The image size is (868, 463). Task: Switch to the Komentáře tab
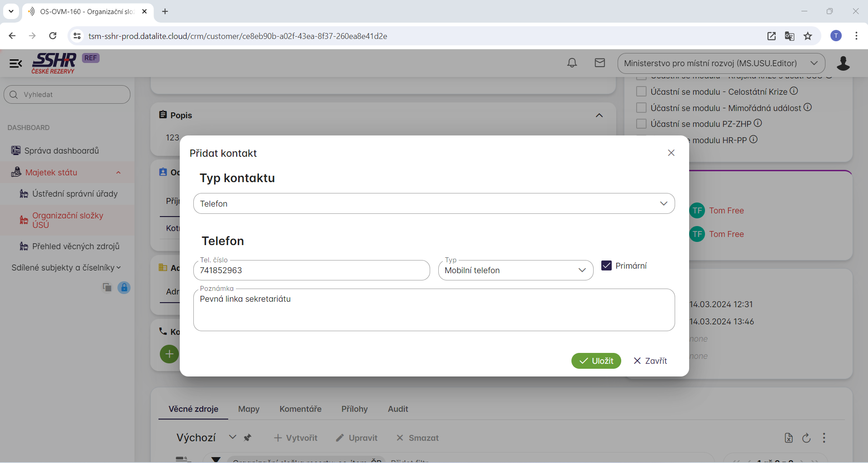point(300,409)
